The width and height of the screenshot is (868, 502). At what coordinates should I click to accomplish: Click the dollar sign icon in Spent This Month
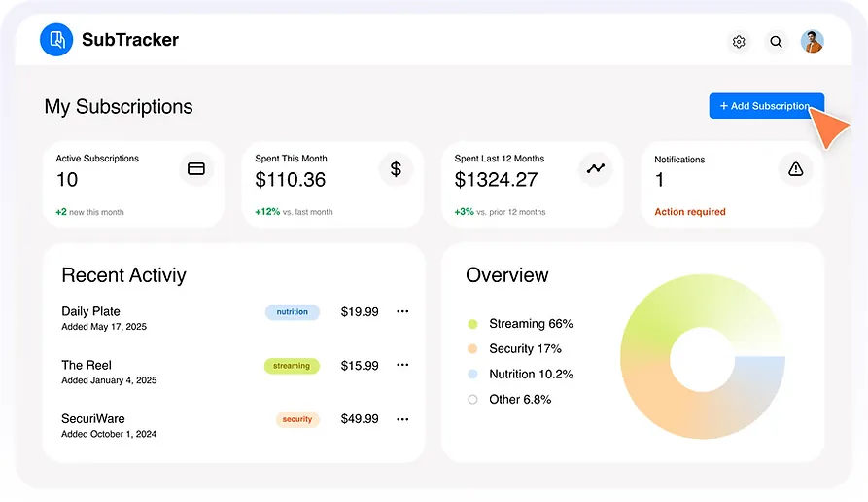(396, 169)
